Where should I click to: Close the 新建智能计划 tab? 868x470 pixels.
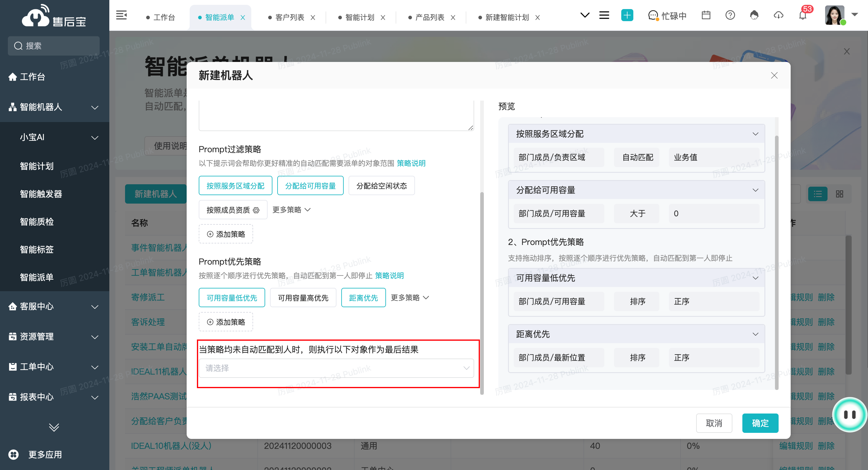coord(538,18)
